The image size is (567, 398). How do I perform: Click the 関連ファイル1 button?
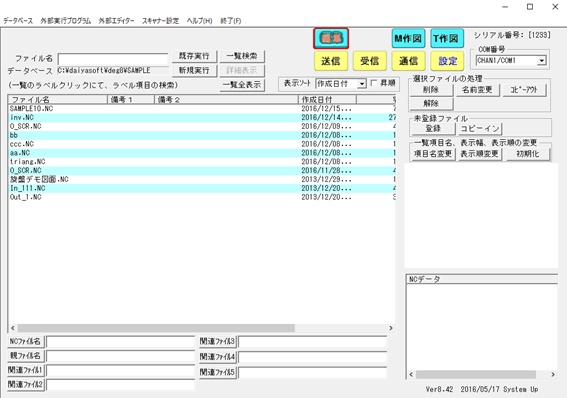(25, 370)
